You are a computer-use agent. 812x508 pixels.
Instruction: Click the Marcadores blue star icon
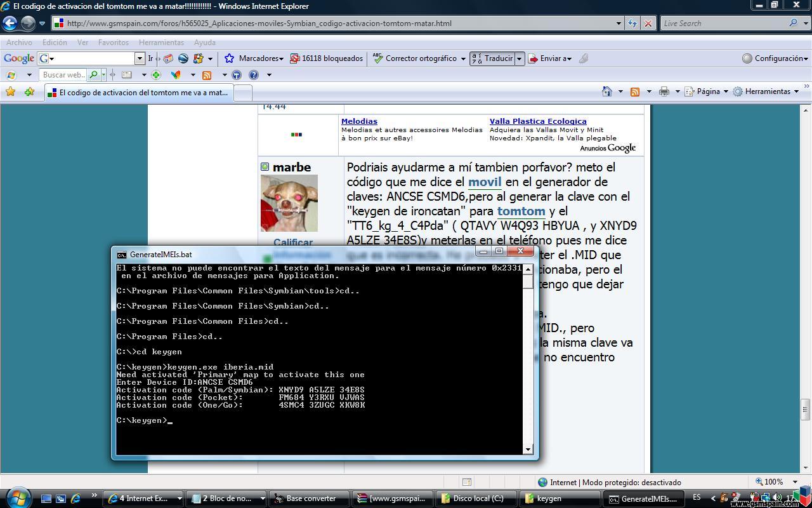pos(230,58)
